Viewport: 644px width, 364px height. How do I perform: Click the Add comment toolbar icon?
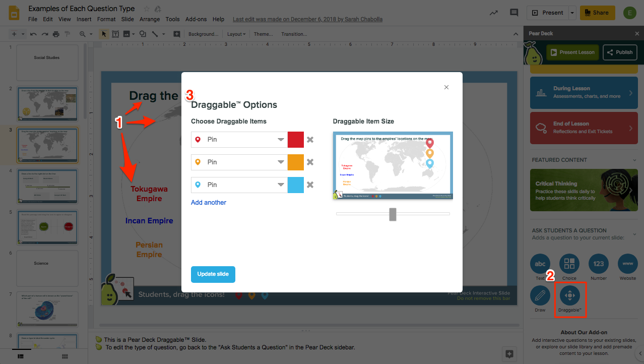pyautogui.click(x=177, y=34)
